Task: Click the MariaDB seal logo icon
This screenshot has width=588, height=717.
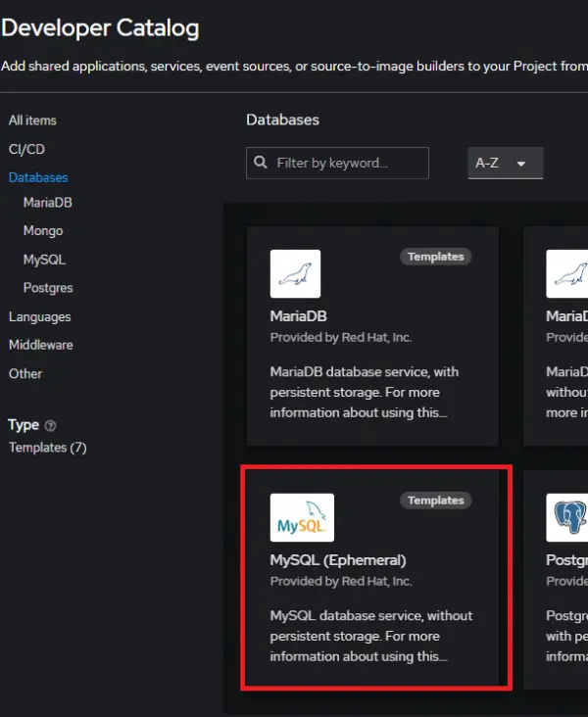Action: tap(295, 274)
